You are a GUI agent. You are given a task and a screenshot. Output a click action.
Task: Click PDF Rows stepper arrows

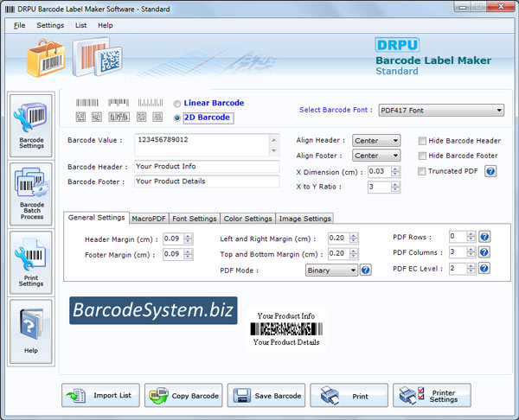(x=471, y=237)
